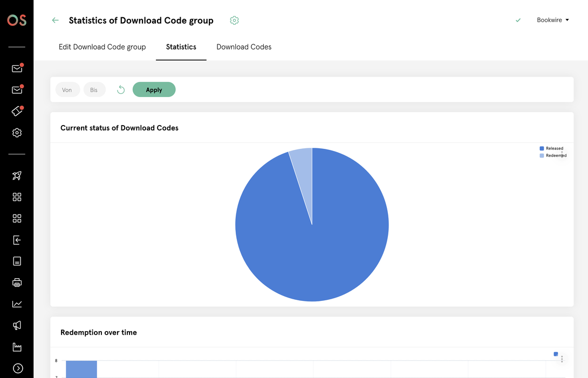Viewport: 588px width, 378px height.
Task: Click the Von date field
Action: 67,90
